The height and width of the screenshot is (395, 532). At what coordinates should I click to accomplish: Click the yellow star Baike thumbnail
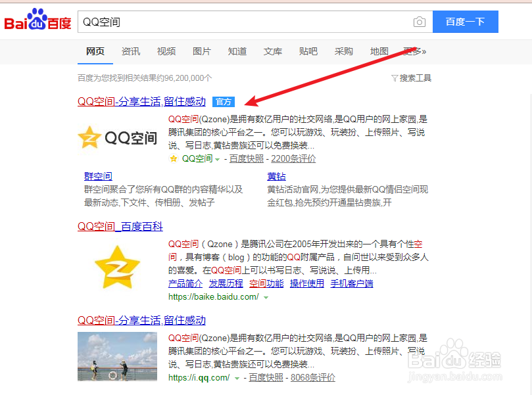pos(118,267)
